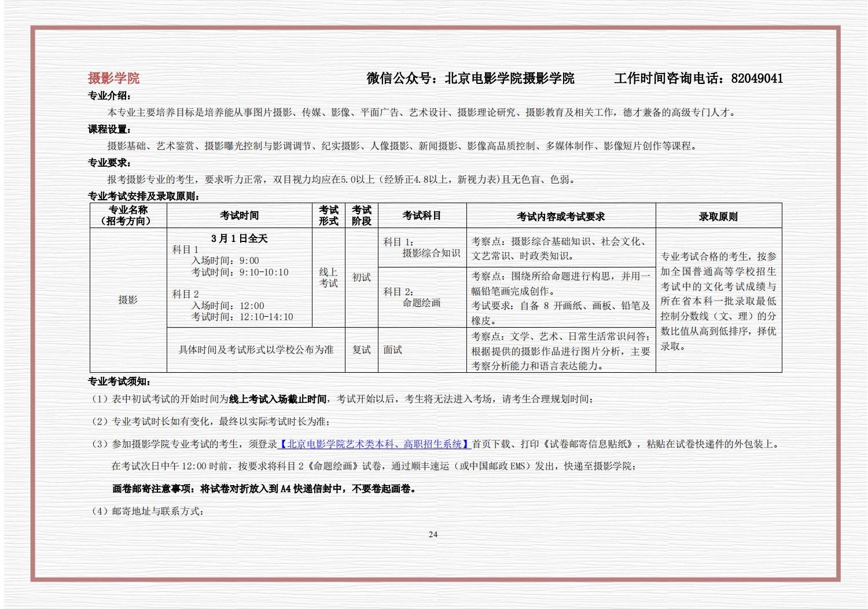
Task: Open the 北京电影学院艺术类本科、高职招生系统 hyperlink
Action: pos(374,444)
